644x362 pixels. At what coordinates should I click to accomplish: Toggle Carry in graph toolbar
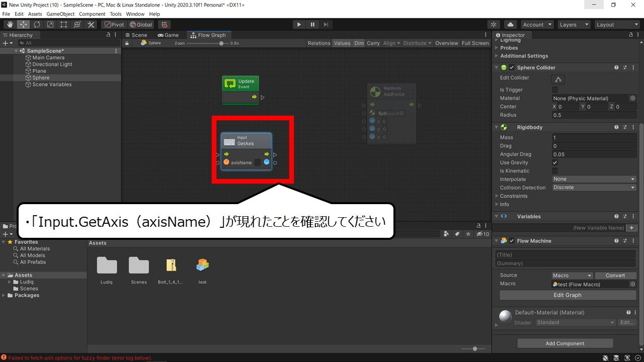pos(373,43)
